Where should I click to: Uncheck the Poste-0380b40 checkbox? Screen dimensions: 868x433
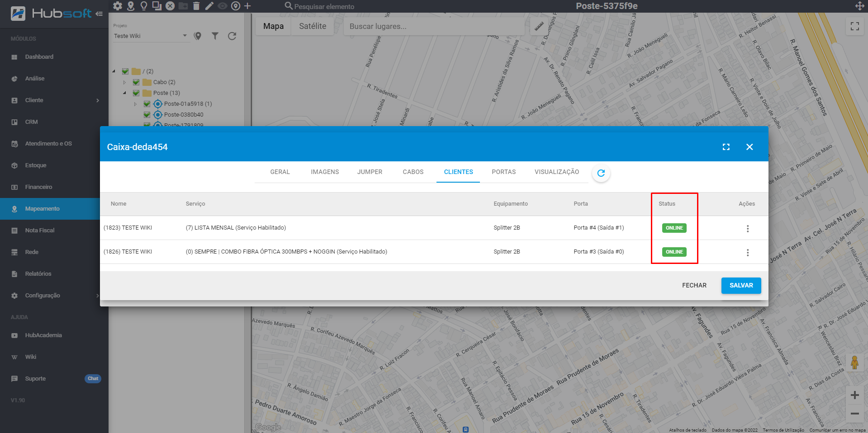coord(147,115)
